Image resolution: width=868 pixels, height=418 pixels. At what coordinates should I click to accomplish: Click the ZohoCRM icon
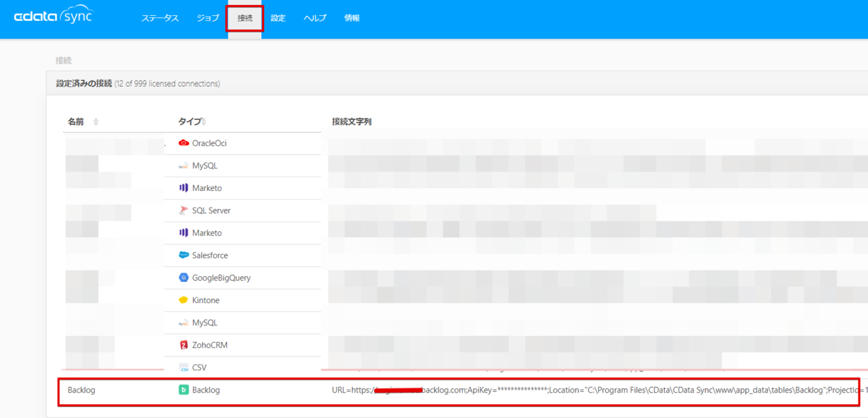coord(184,345)
